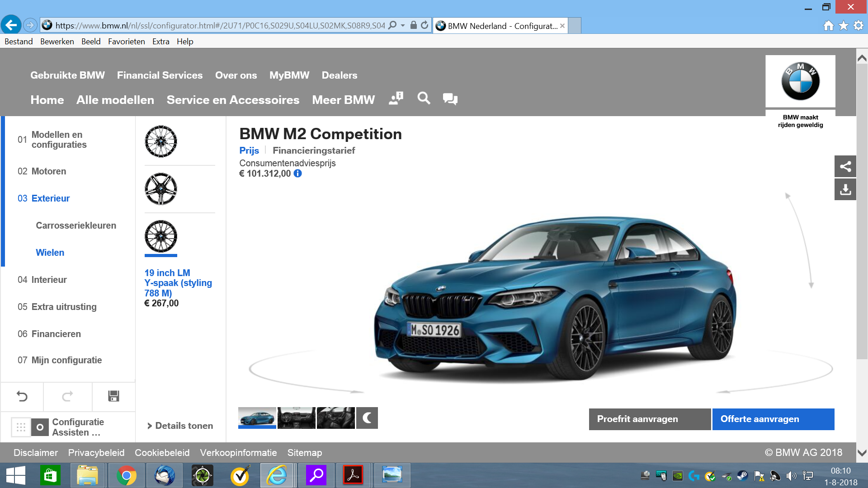This screenshot has width=868, height=488.
Task: Save configuration with the floppy disk icon
Action: click(113, 396)
